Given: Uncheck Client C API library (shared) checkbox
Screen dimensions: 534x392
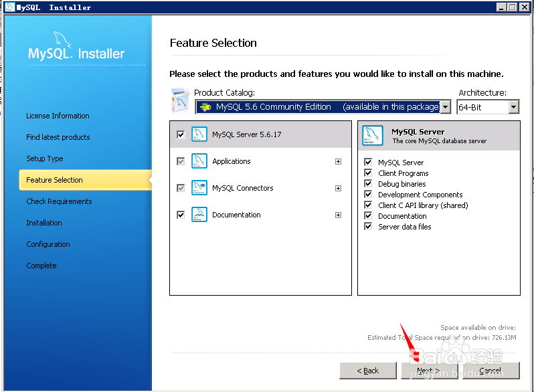Looking at the screenshot, I should (368, 205).
